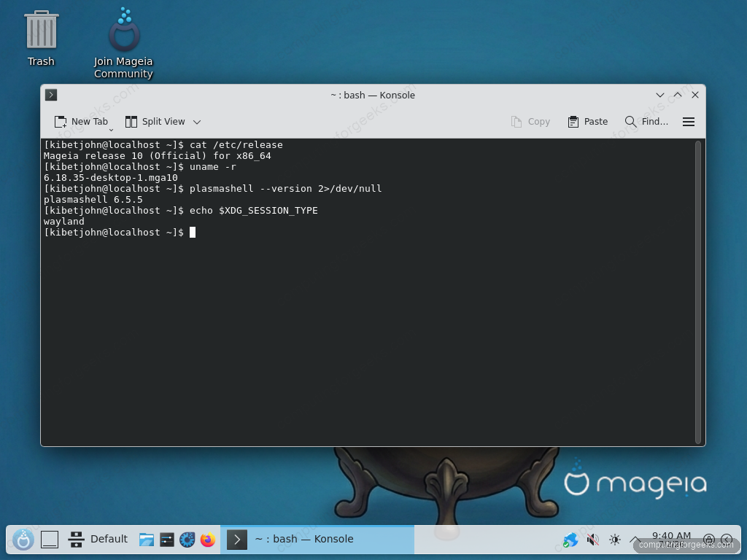
Task: Click the '6.18.35-desktop-1.mga10' kernel output
Action: click(111, 178)
